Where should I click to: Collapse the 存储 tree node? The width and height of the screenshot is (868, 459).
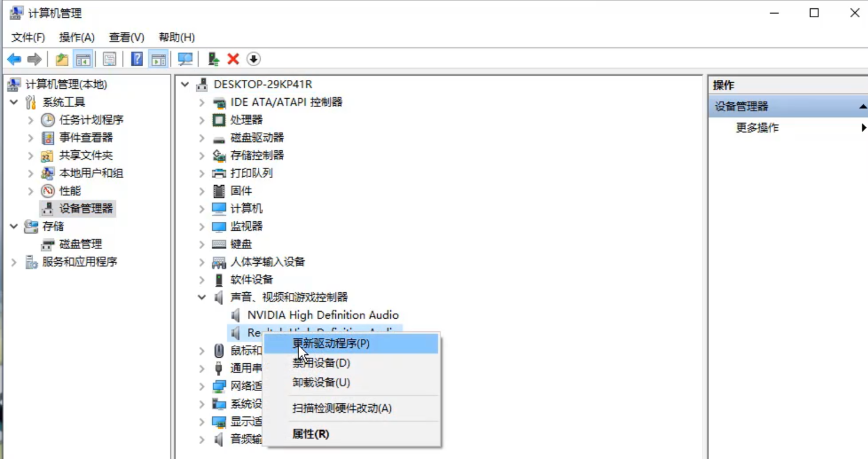14,227
